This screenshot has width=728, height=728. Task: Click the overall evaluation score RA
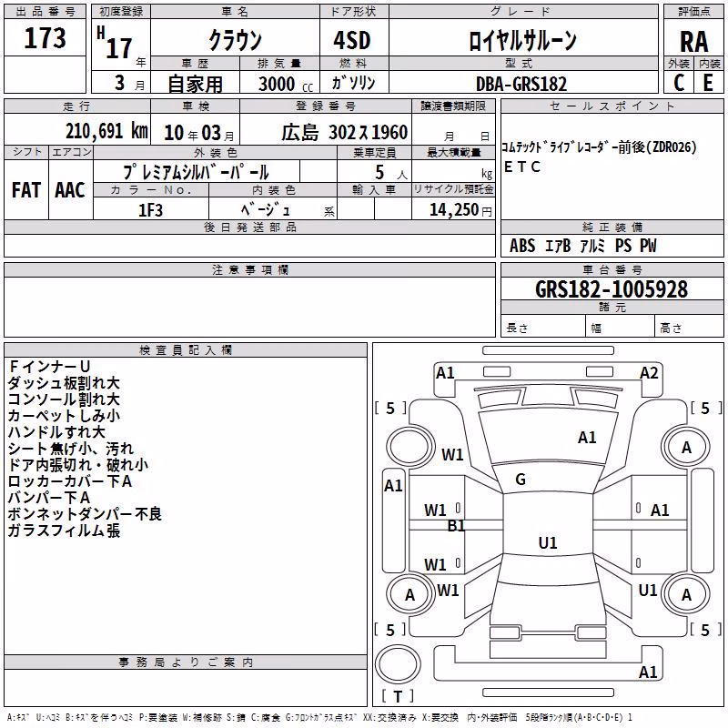(x=693, y=42)
